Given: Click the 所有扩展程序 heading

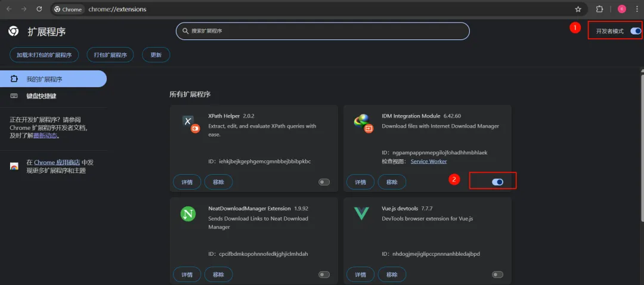Looking at the screenshot, I should 190,94.
